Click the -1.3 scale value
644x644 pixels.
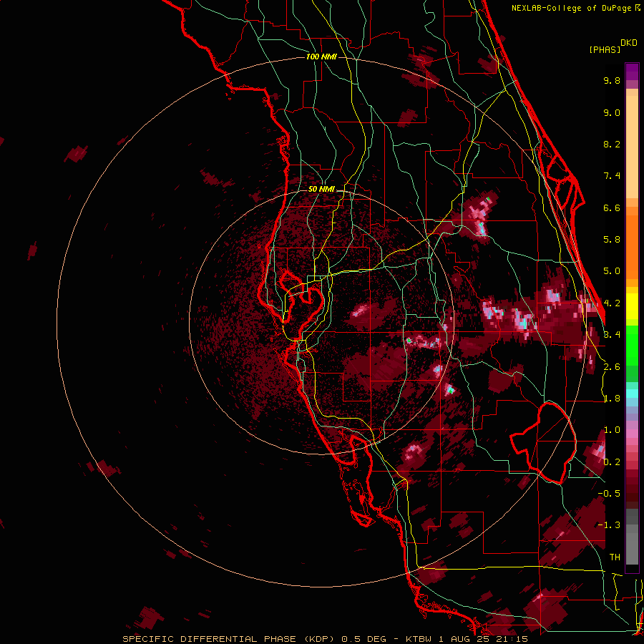pos(609,525)
